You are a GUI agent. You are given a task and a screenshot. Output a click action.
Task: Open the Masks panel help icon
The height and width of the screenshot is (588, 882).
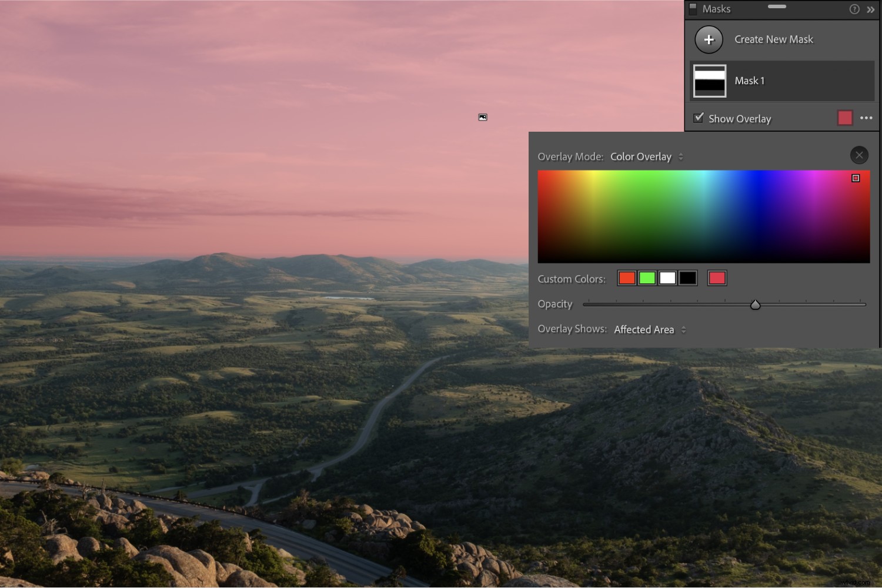point(854,9)
